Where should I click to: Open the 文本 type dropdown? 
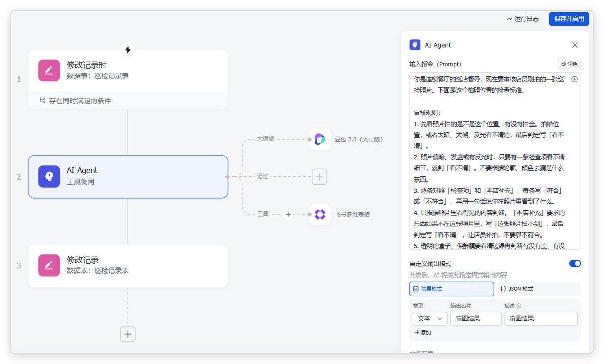pyautogui.click(x=430, y=318)
